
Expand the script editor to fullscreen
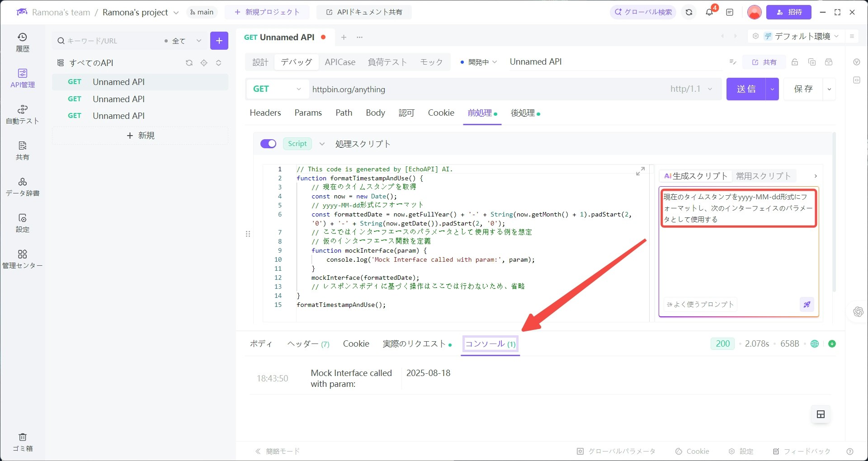640,171
